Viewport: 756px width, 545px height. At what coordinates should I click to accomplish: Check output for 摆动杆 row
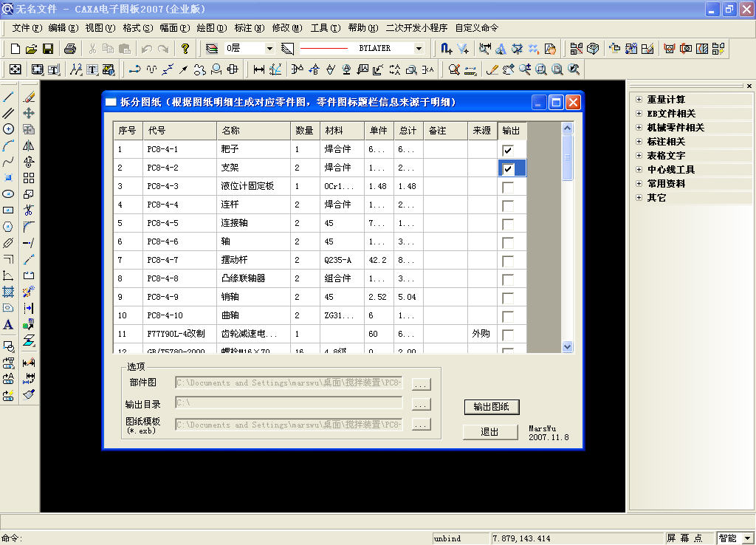pos(508,261)
